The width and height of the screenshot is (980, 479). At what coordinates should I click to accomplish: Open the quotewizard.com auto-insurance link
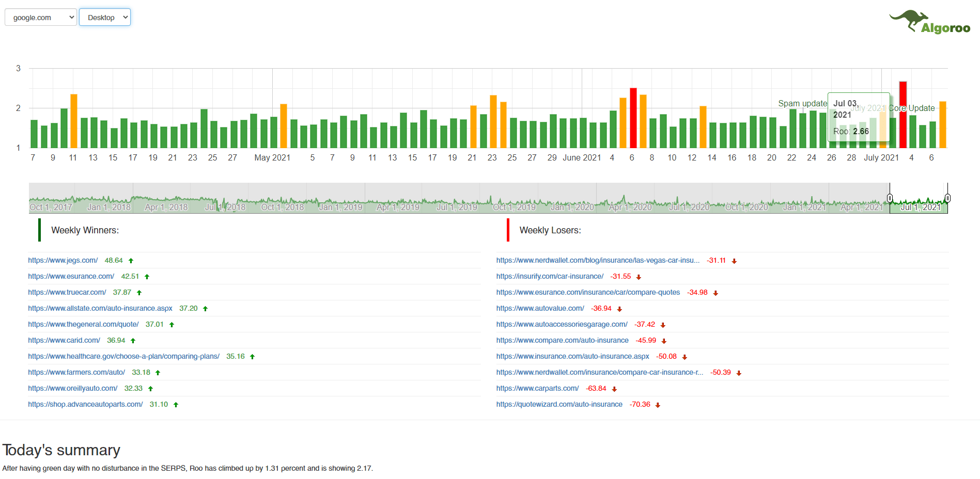[x=559, y=404]
